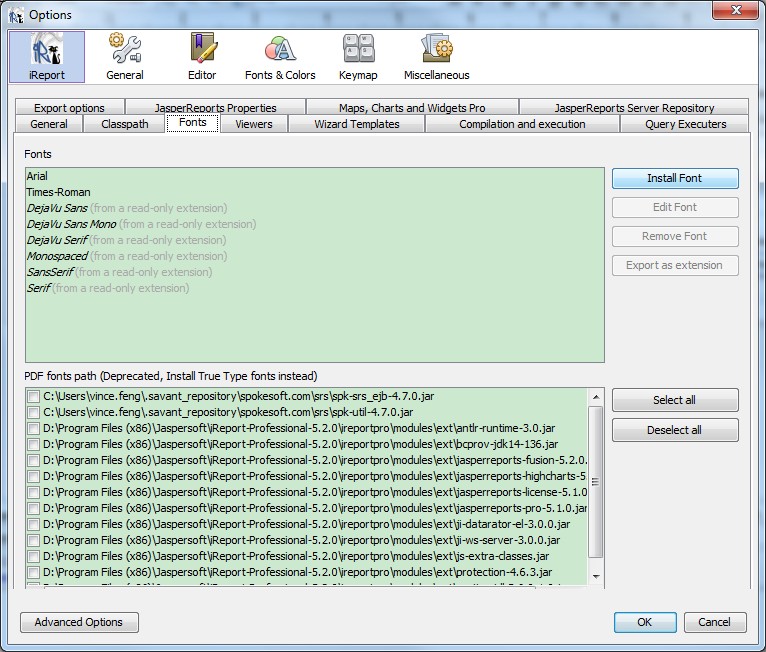Click the Install Font button
The width and height of the screenshot is (766, 652).
(675, 178)
